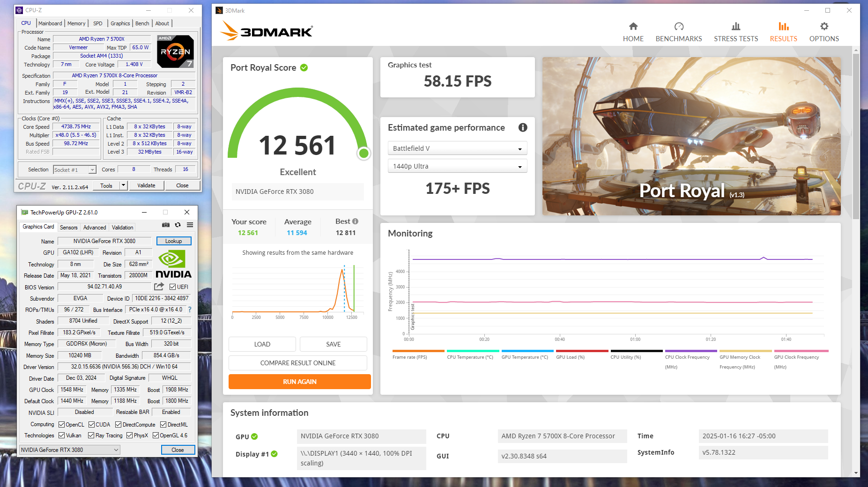Open the BENCHMARKS gauge icon
This screenshot has height=487, width=868.
[679, 27]
